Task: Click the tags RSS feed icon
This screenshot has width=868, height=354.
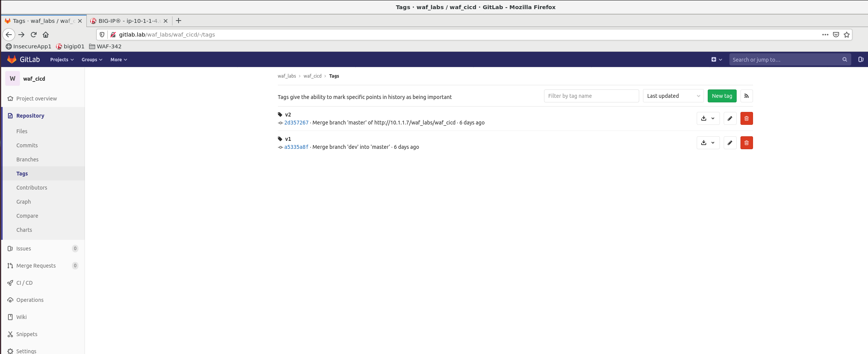Action: click(x=746, y=96)
